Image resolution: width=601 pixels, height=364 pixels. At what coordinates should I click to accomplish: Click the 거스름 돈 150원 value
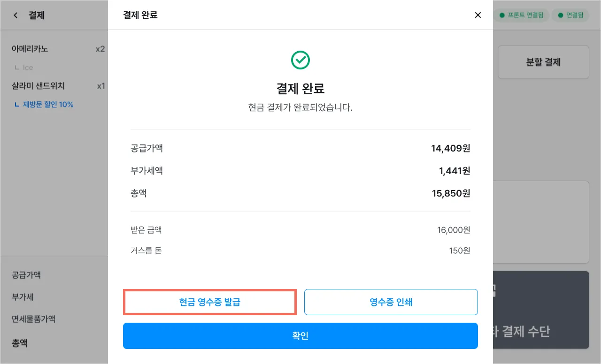459,250
